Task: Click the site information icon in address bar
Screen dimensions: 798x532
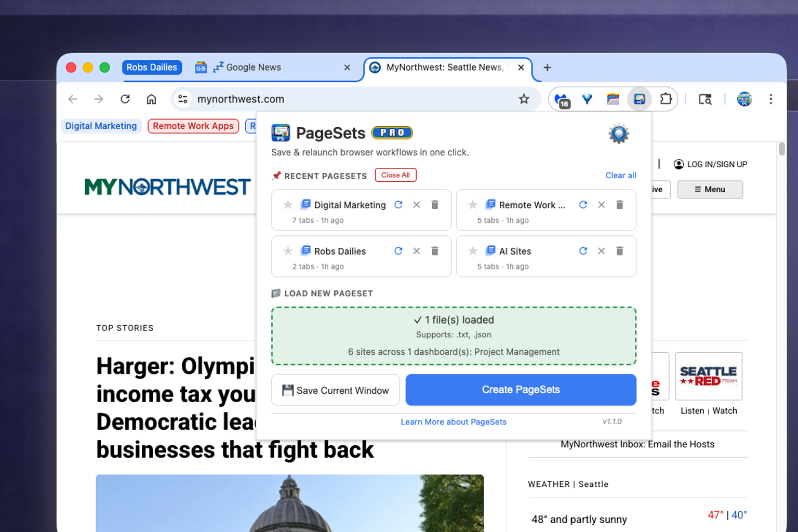Action: point(183,99)
